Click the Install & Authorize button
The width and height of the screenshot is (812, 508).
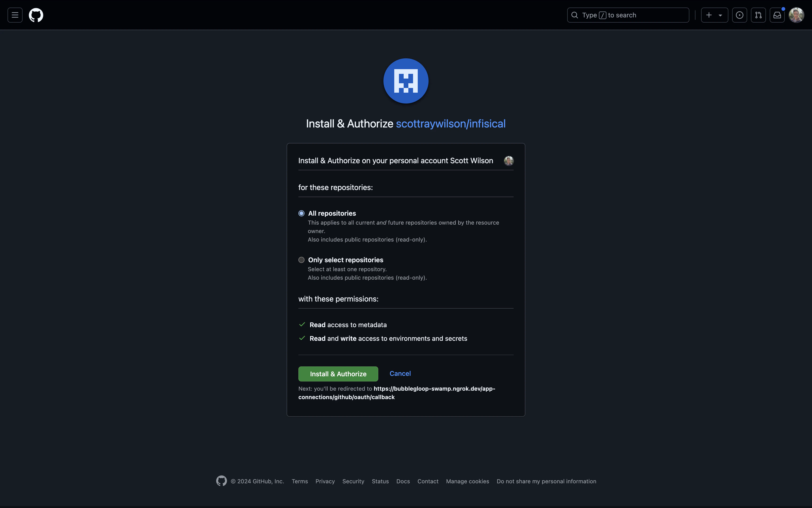(x=338, y=374)
